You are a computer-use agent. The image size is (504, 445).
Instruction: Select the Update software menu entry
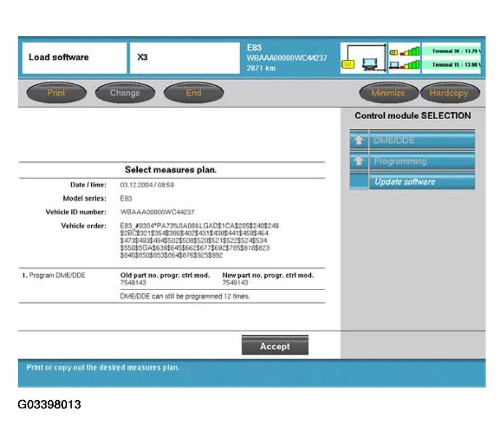click(421, 182)
